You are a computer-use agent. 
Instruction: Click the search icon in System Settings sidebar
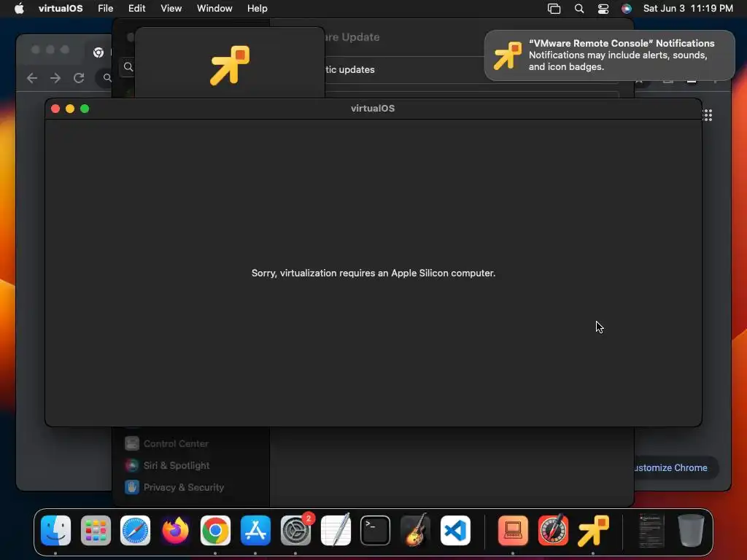click(128, 67)
